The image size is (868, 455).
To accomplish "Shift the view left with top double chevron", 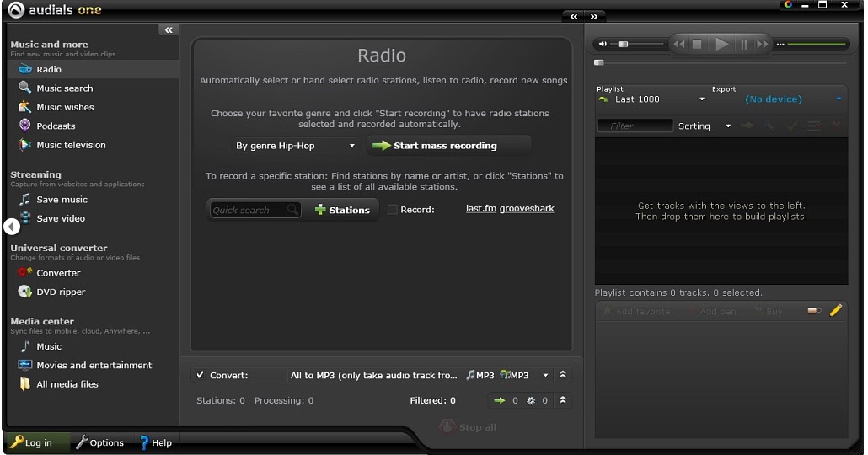I will [x=574, y=17].
